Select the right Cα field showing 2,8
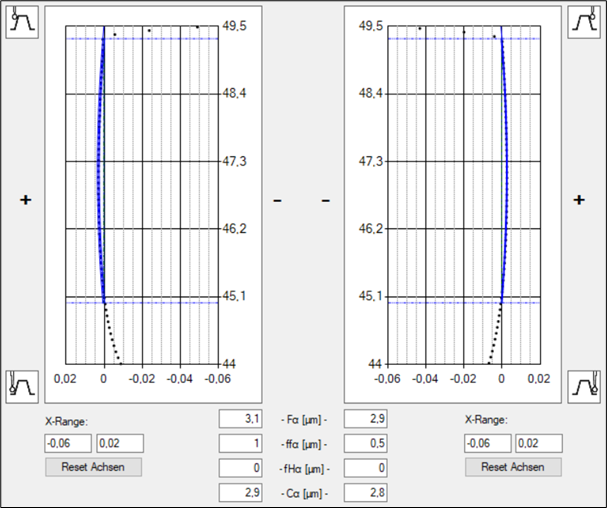The width and height of the screenshot is (607, 508). click(x=365, y=492)
